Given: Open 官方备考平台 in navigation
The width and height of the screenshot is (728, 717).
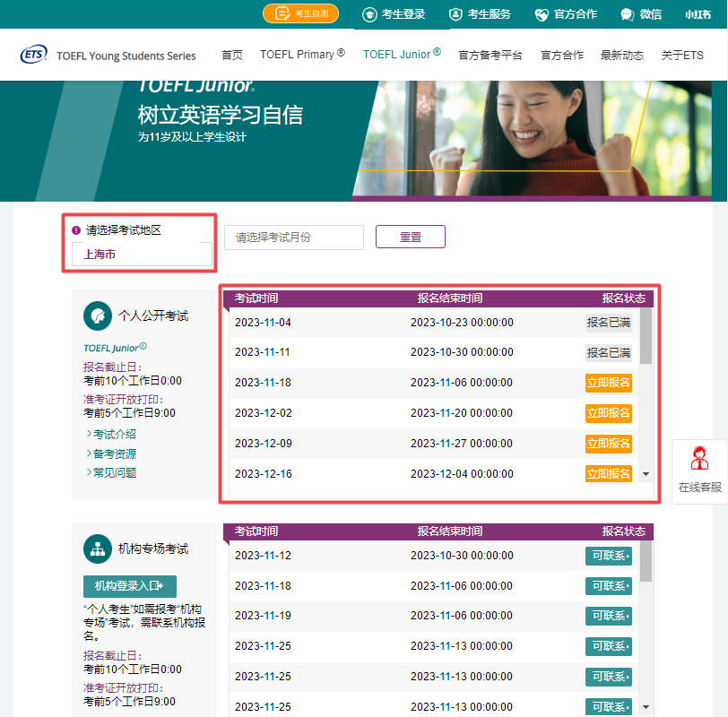Looking at the screenshot, I should coord(490,56).
